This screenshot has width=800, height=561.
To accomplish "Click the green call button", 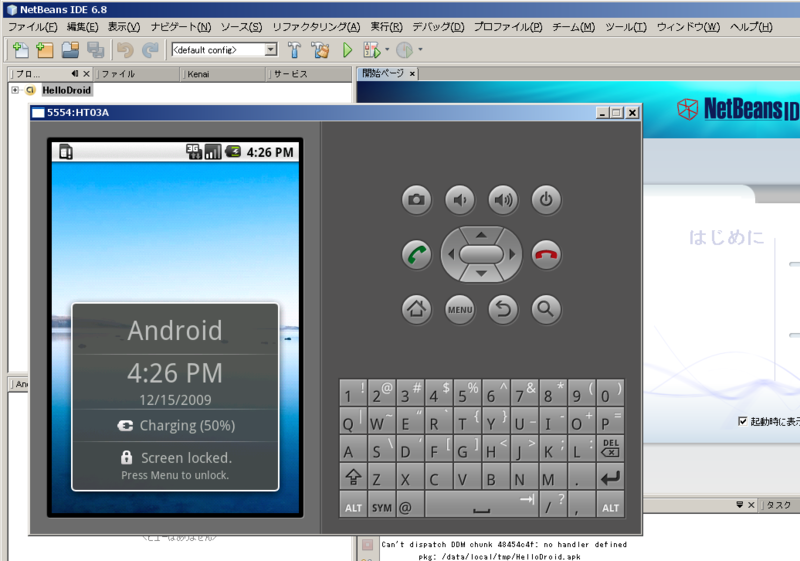I will tap(416, 254).
